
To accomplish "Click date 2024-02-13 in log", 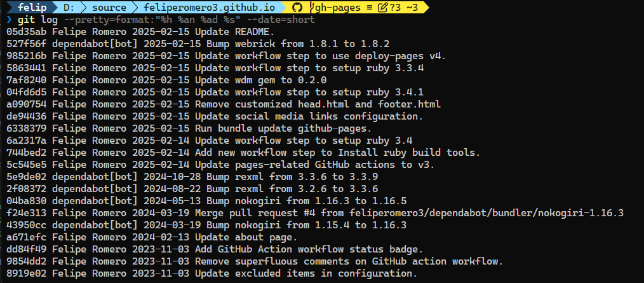I will click(161, 237).
